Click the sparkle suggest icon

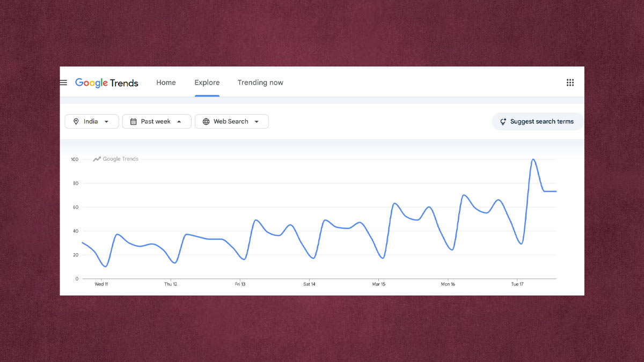tap(503, 122)
